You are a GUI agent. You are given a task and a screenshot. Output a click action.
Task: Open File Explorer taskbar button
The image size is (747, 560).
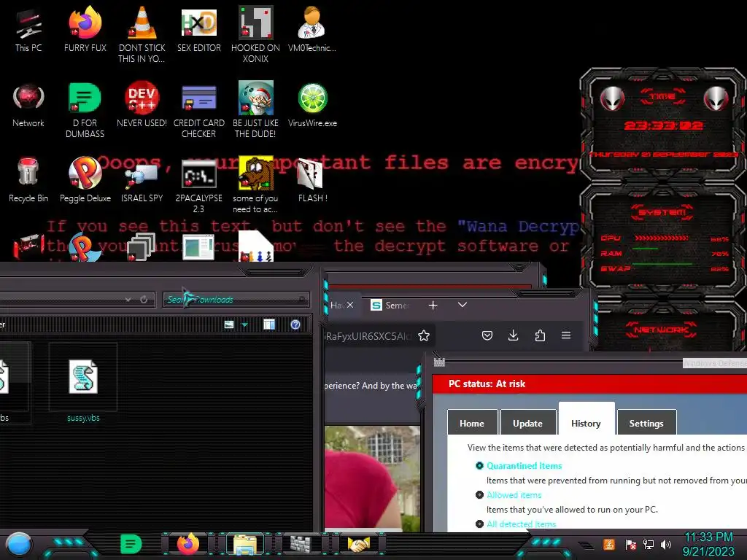245,544
